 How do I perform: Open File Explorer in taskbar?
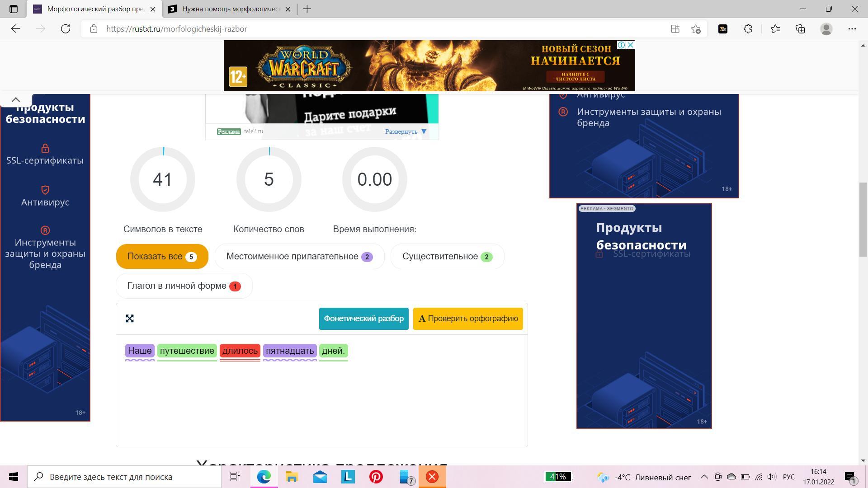coord(292,477)
